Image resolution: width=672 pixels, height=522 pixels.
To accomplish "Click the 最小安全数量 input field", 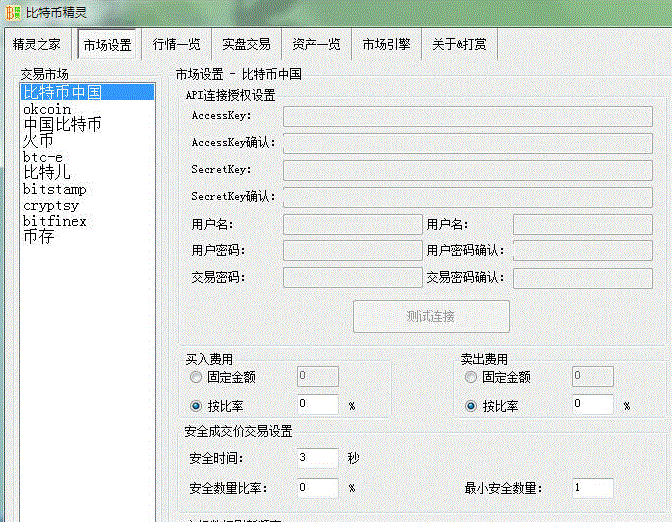I will tap(592, 488).
